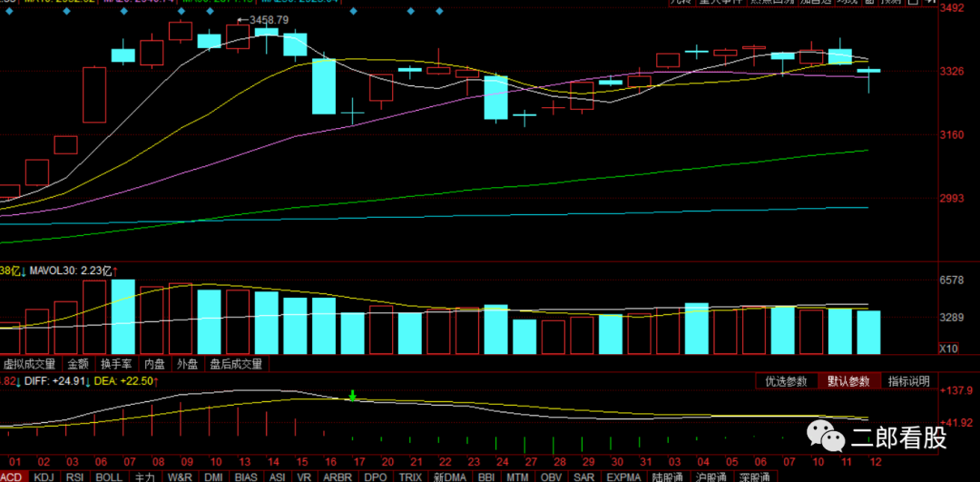Click the cyan volume bar for date 12
Viewport: 980px width, 482px height.
click(868, 332)
